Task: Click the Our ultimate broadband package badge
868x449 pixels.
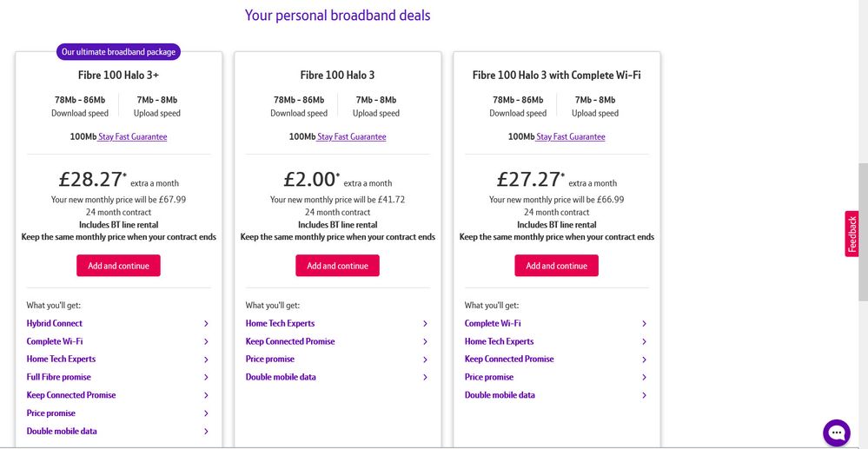Action: [x=118, y=52]
